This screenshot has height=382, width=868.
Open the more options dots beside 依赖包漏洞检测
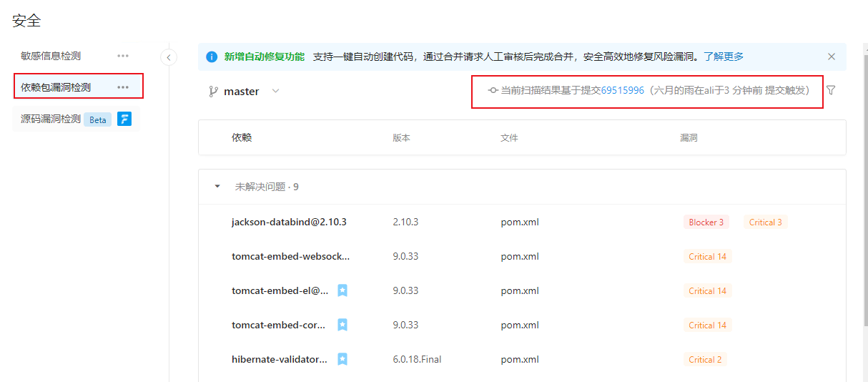pyautogui.click(x=123, y=87)
